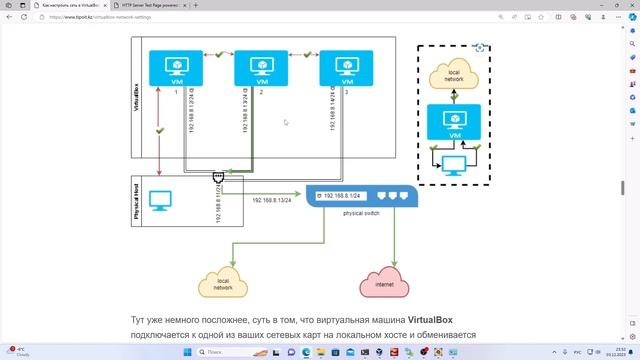Open a new tab with the plus button
This screenshot has height=360, width=640.
pos(196,5)
